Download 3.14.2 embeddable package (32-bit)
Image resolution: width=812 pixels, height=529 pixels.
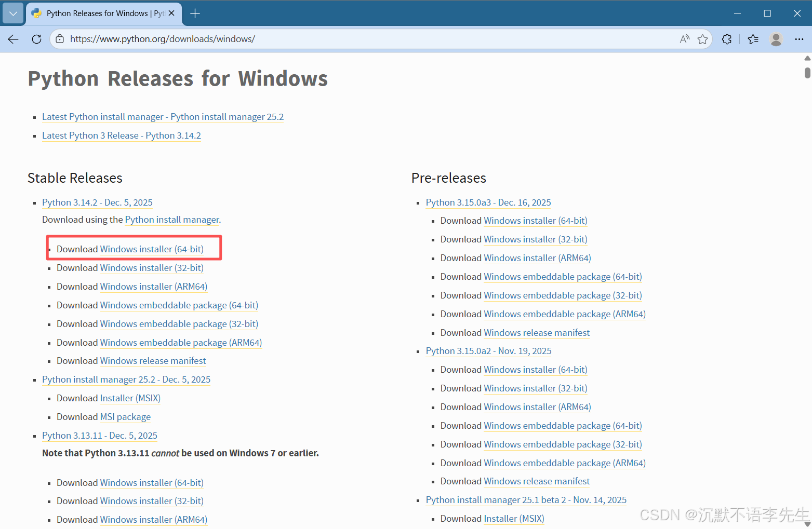(179, 324)
